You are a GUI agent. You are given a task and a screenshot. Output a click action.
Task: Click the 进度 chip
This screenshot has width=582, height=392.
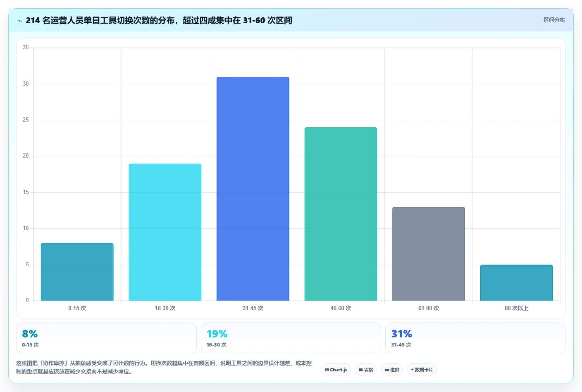click(392, 370)
